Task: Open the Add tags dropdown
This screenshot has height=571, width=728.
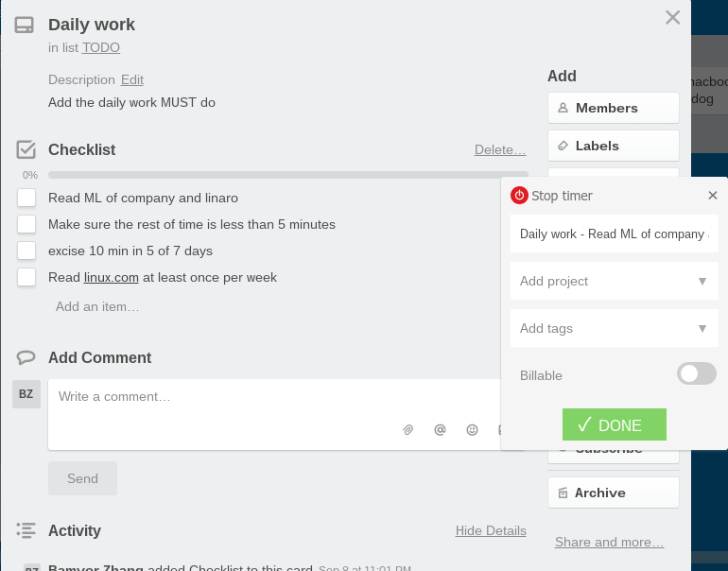Action: pyautogui.click(x=615, y=328)
